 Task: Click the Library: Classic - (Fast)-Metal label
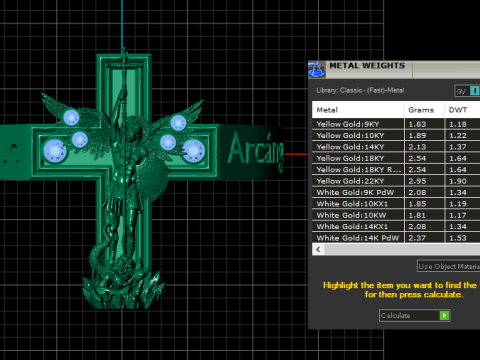click(x=360, y=90)
